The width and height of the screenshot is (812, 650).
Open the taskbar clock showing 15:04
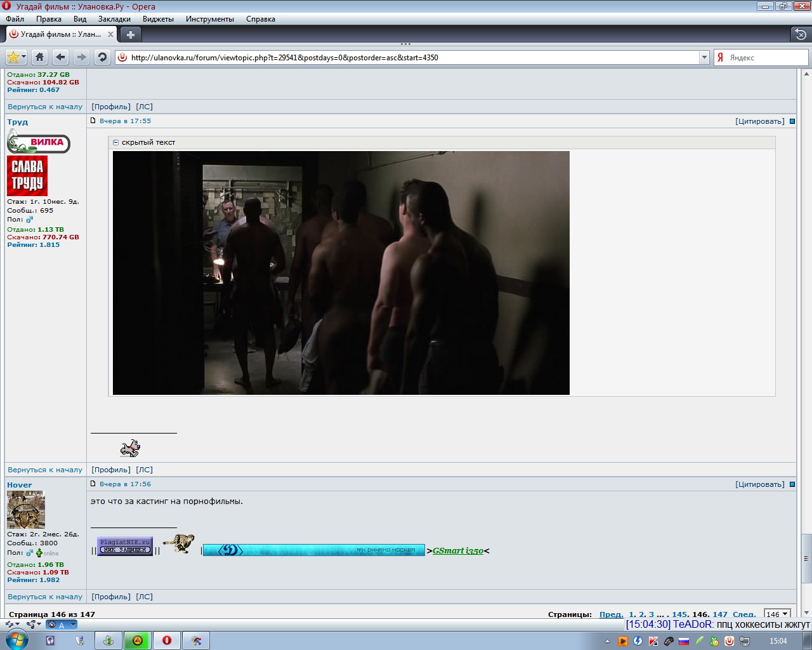(x=778, y=641)
